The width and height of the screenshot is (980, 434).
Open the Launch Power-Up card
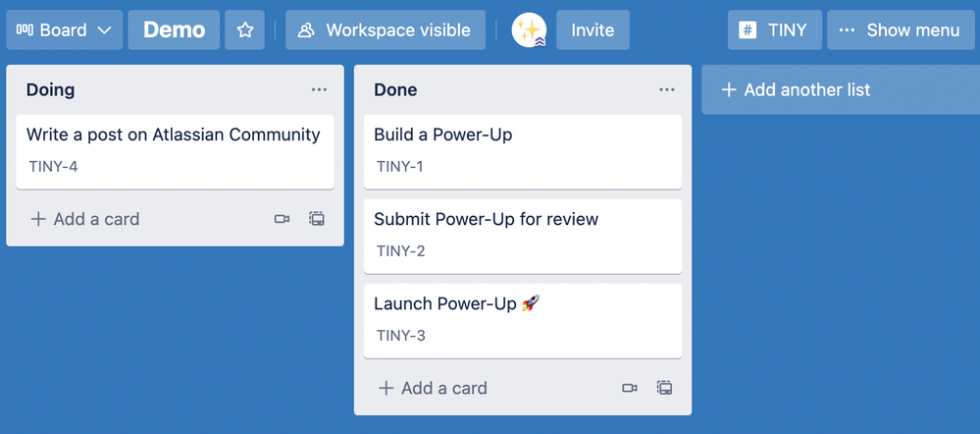pos(523,321)
